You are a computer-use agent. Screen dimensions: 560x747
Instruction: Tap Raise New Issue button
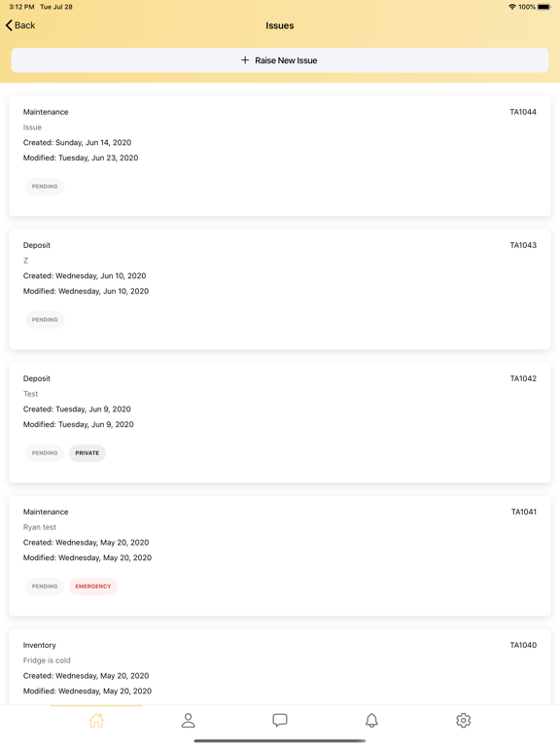tap(280, 60)
